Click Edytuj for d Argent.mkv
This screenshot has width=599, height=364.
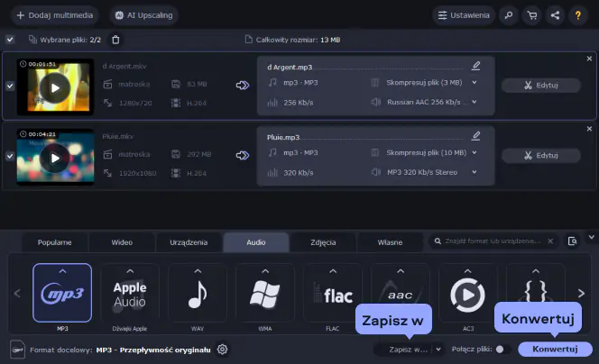pos(541,85)
